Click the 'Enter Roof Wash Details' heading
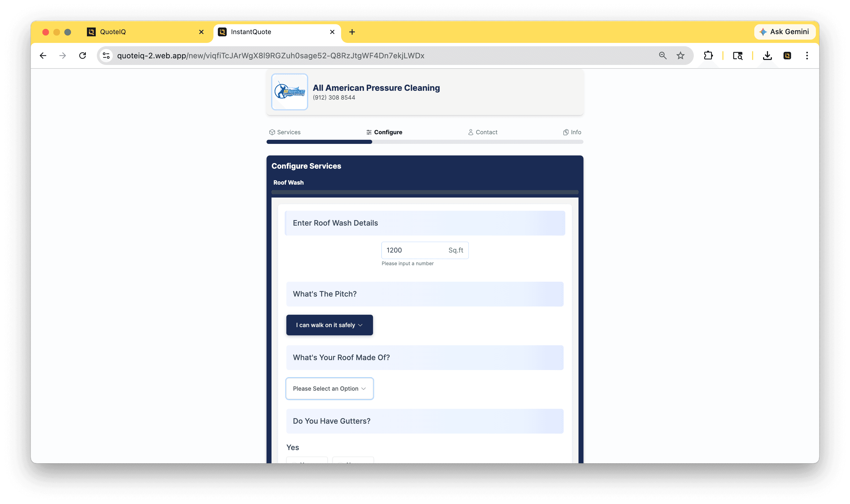This screenshot has height=504, width=850. tap(335, 223)
